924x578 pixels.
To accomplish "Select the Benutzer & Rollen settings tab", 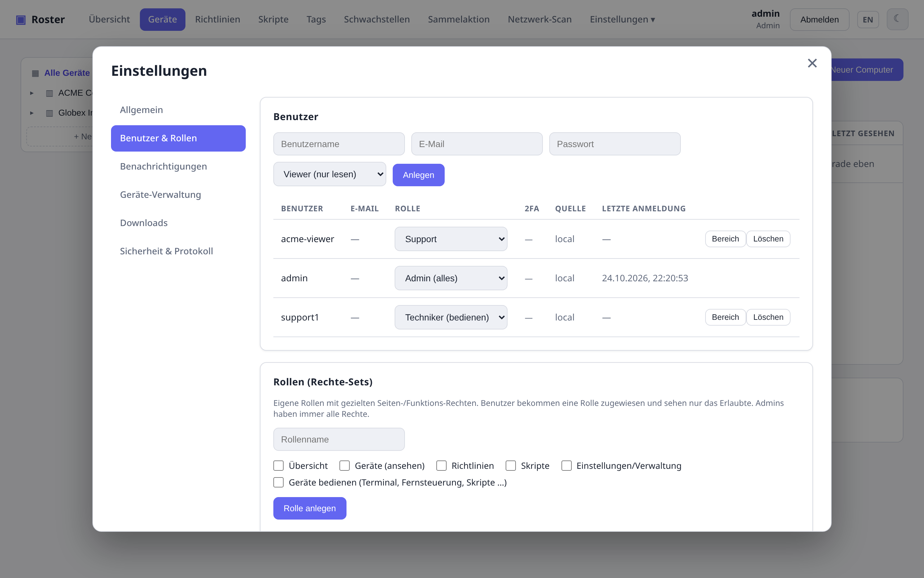I will point(178,138).
